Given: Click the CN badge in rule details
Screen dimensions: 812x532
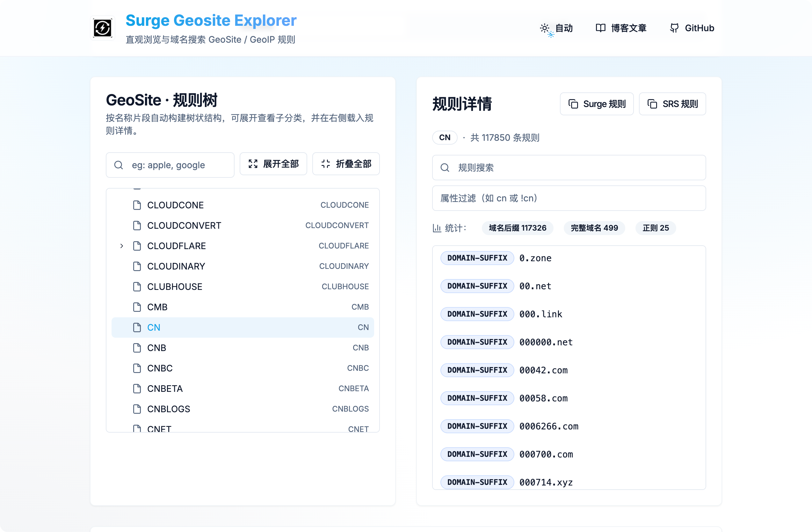Looking at the screenshot, I should (x=445, y=137).
